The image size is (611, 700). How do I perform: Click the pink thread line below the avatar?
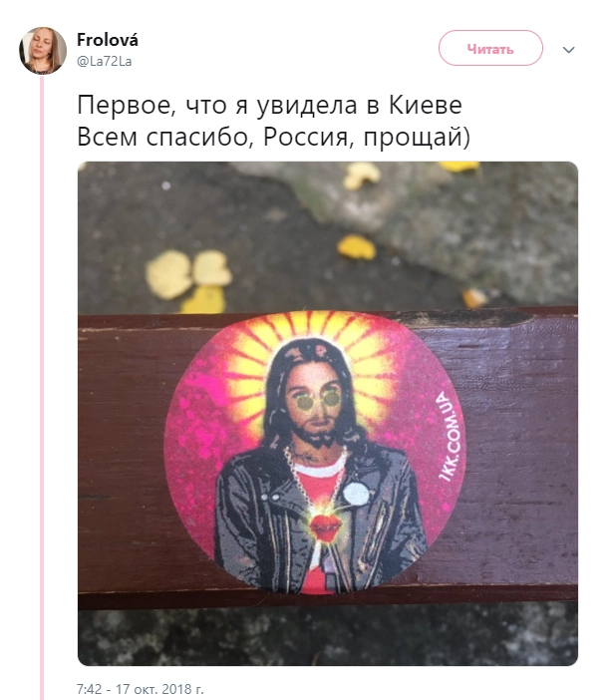point(43,388)
